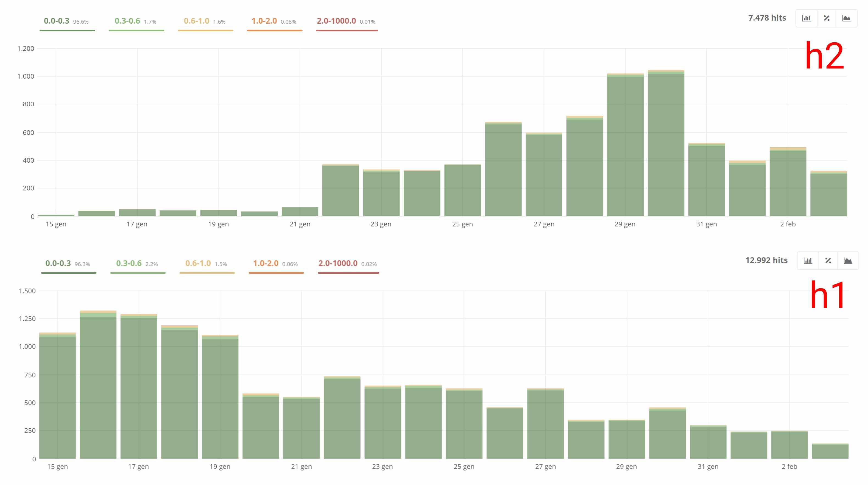Switch h1 chart to bar chart view
Screen dimensions: 868x485
pos(808,261)
